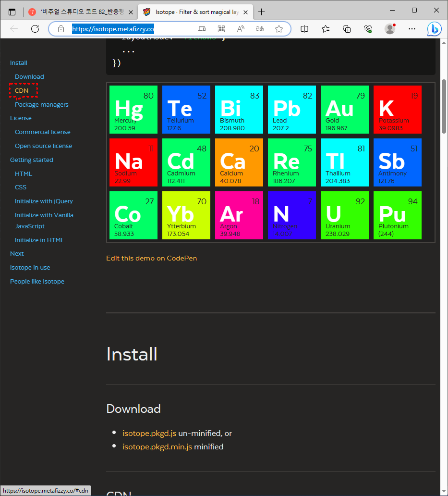This screenshot has height=496, width=448.
Task: Open Edit this demo on CodePen link
Action: pos(151,258)
